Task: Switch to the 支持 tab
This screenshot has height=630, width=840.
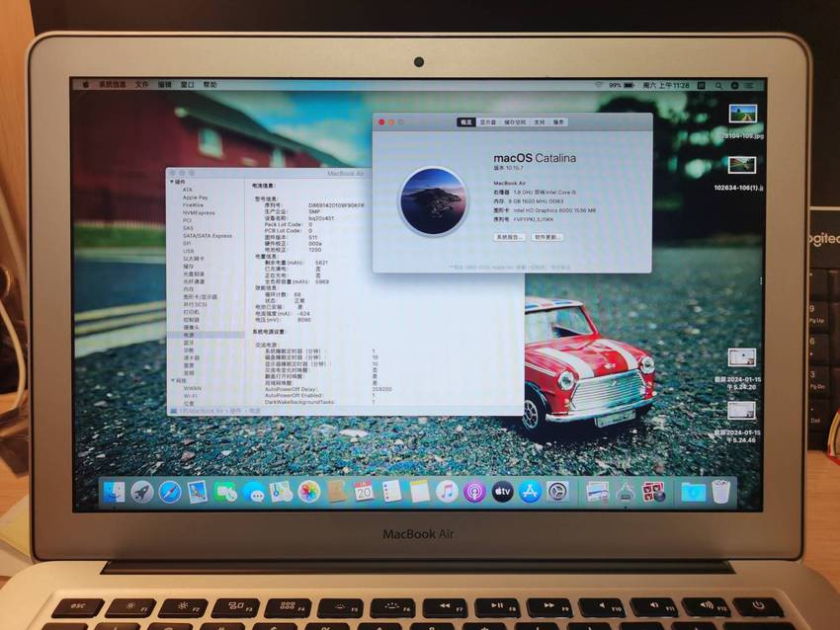Action: 540,122
